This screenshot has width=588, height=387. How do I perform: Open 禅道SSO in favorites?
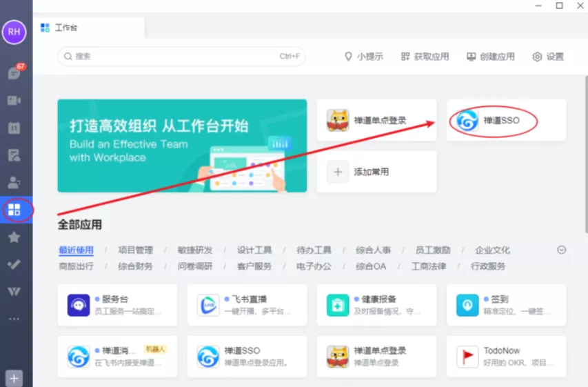pos(506,120)
